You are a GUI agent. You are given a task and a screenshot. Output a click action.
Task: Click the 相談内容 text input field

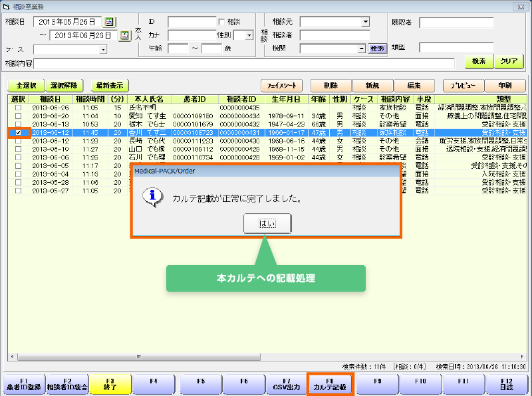[x=244, y=63]
